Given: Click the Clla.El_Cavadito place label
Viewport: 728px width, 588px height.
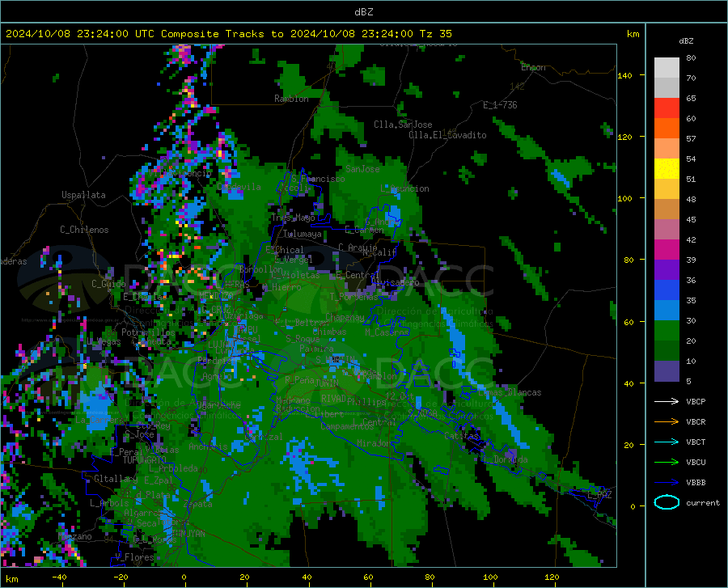Looking at the screenshot, I should (x=447, y=135).
